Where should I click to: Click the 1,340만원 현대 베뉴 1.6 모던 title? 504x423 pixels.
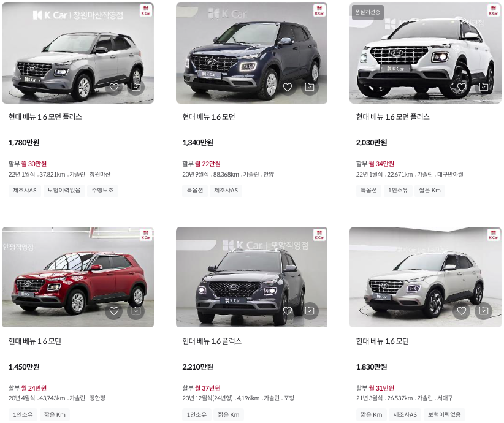point(208,117)
